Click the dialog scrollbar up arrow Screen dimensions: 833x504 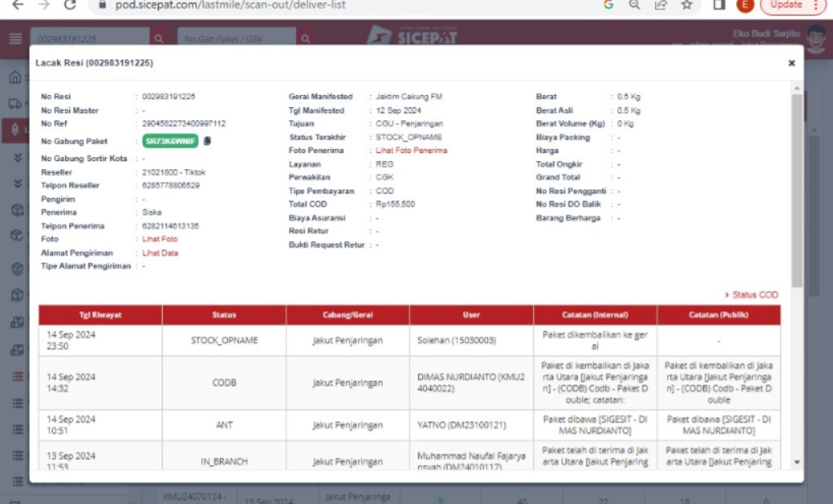[796, 88]
